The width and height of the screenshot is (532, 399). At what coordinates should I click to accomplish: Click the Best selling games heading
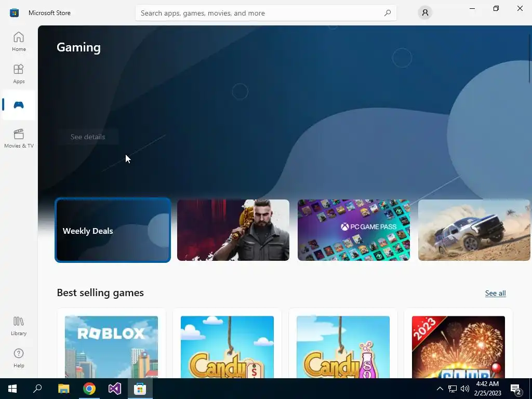[x=100, y=293]
